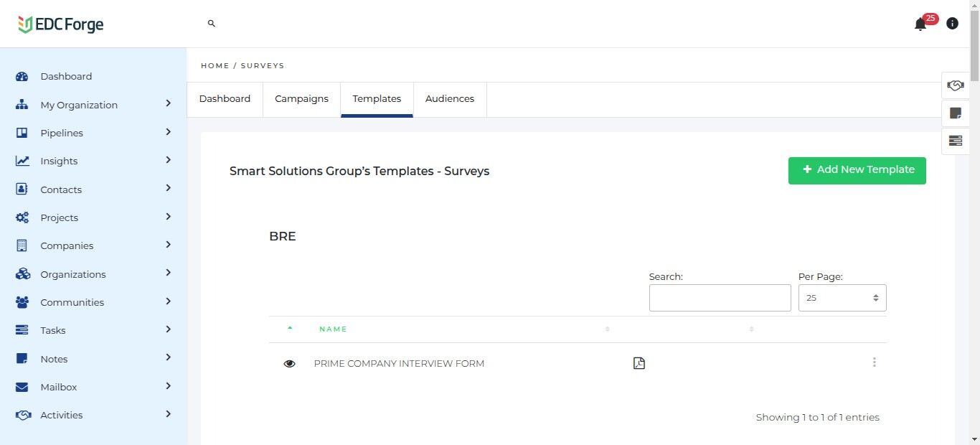This screenshot has height=445, width=980.
Task: Open Prime Company Interview Form entry
Action: [x=399, y=364]
